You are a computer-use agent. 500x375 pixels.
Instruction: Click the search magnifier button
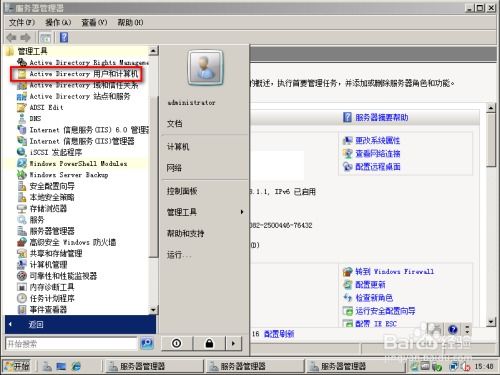(x=147, y=343)
